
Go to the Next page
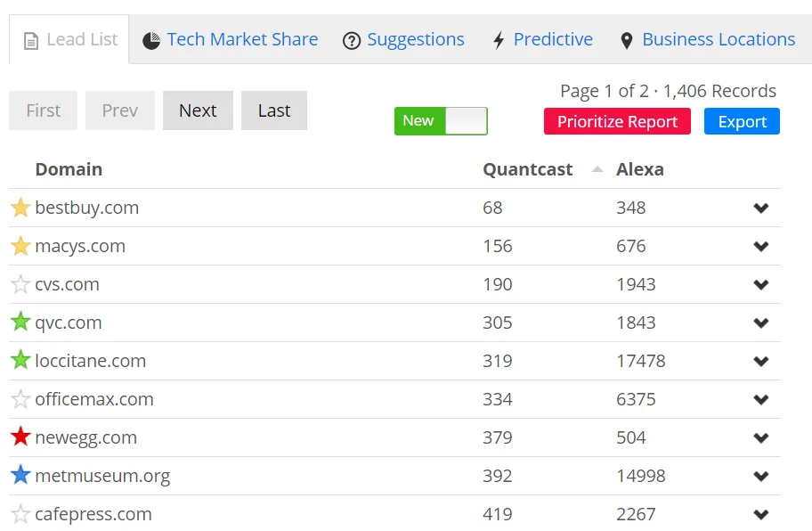coord(198,110)
